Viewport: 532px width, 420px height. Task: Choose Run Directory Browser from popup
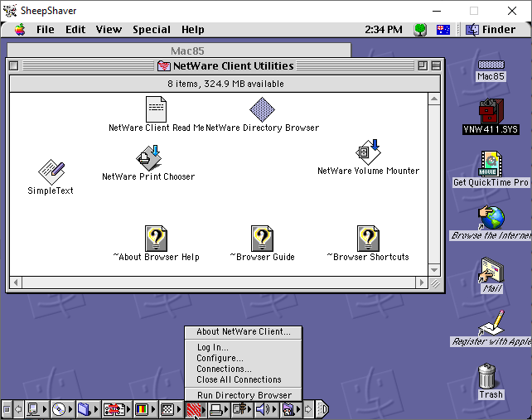[244, 395]
